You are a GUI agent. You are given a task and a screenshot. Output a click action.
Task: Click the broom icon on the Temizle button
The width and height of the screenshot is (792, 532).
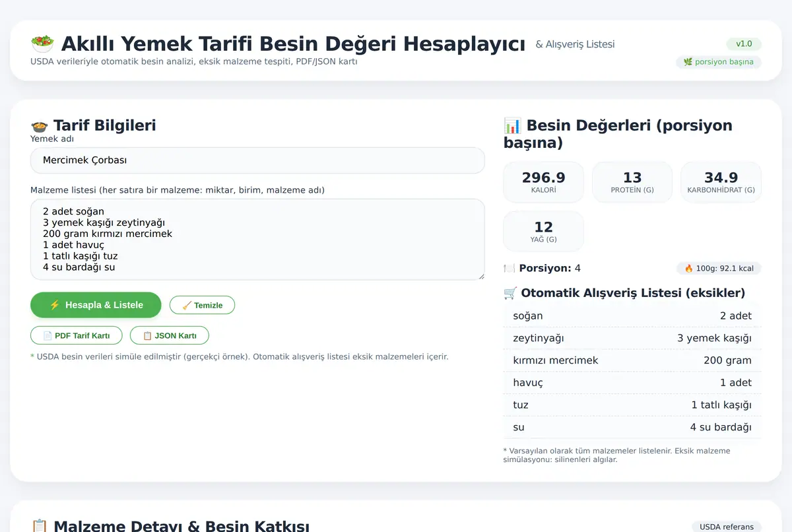coord(187,306)
